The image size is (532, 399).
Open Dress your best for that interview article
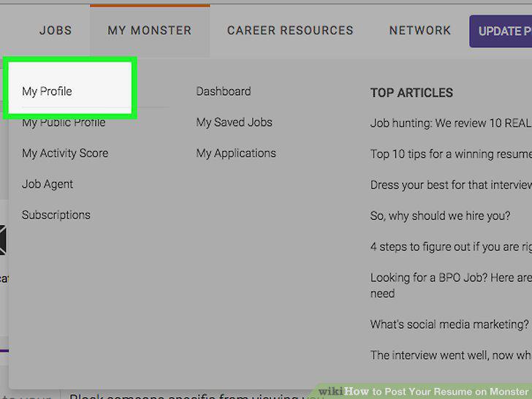point(451,185)
